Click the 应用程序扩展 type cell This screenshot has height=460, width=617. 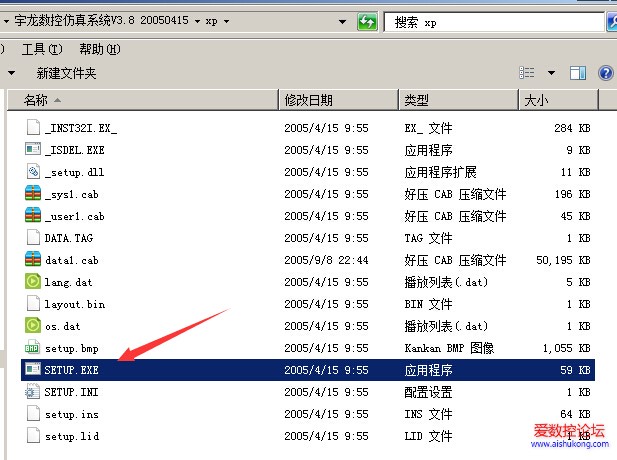coord(440,172)
